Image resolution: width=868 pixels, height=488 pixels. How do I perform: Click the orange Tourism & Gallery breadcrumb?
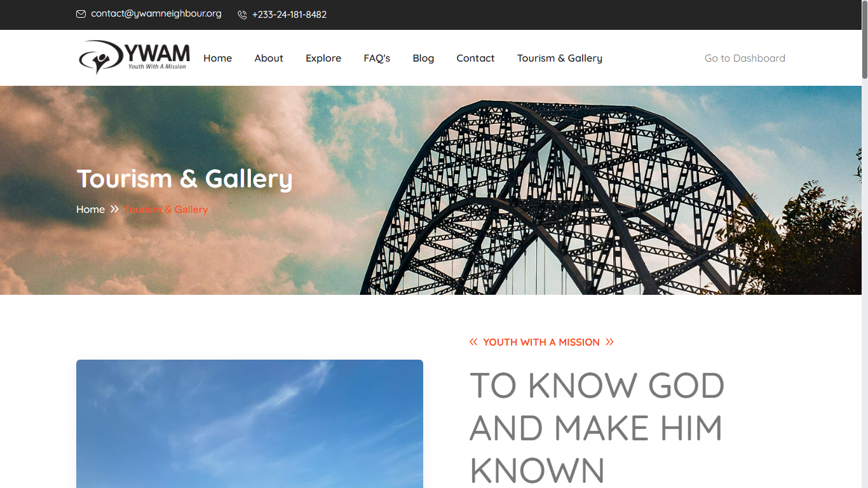[166, 209]
